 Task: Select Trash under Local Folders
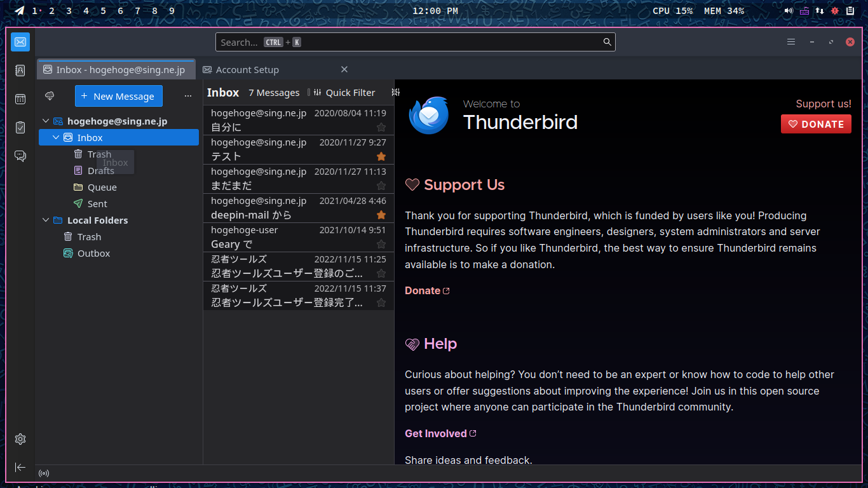pos(118,236)
